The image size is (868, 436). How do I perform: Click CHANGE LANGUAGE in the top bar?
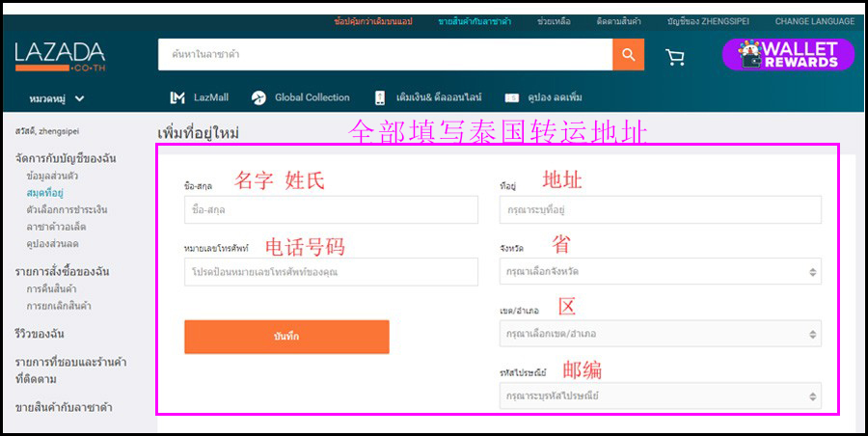tap(814, 21)
